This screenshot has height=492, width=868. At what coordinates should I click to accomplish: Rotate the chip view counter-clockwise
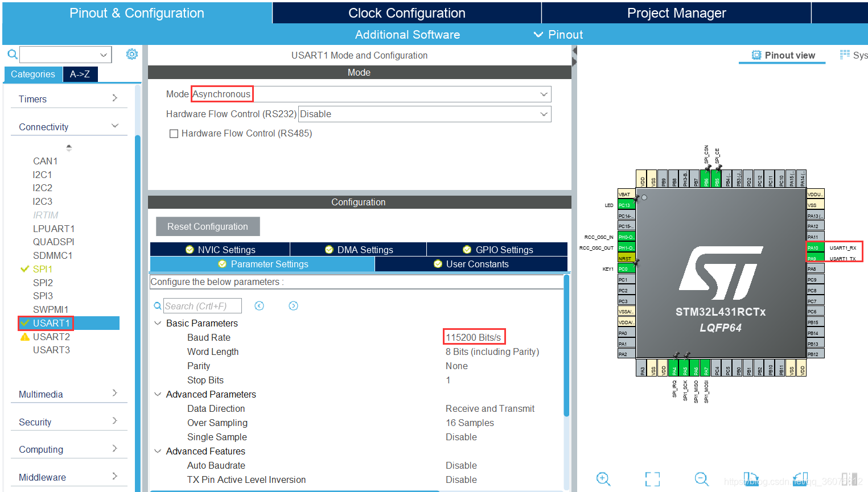pyautogui.click(x=800, y=479)
